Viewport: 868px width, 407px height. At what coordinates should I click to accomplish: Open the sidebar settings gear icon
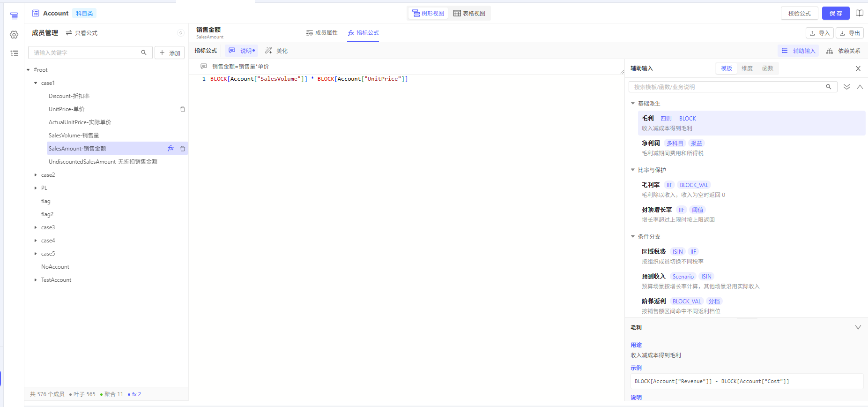(14, 35)
